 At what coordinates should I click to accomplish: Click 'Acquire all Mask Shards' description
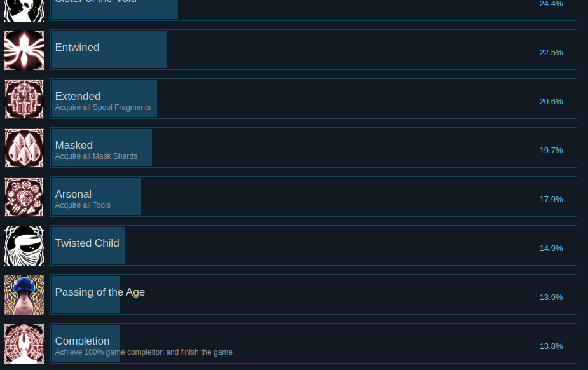(96, 156)
